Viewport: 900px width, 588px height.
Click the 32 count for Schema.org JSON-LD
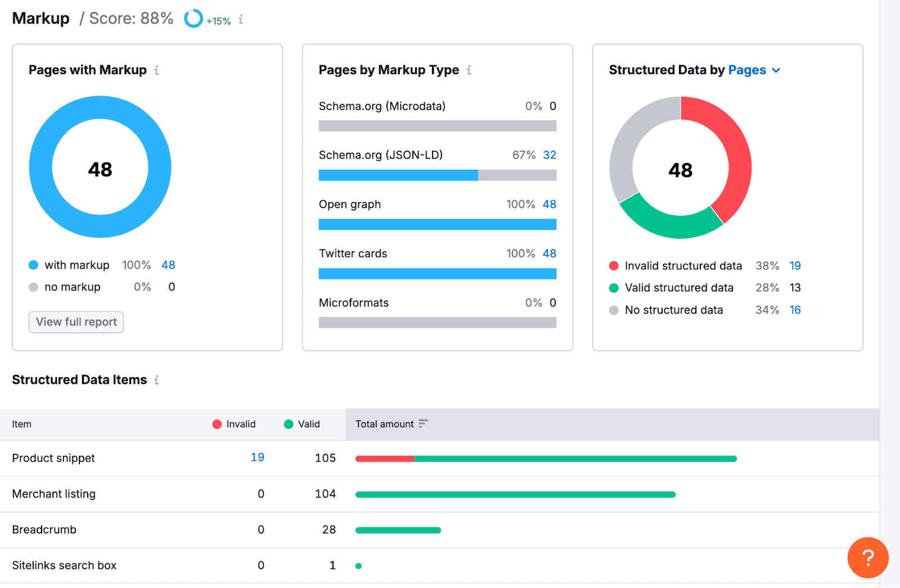pyautogui.click(x=549, y=155)
